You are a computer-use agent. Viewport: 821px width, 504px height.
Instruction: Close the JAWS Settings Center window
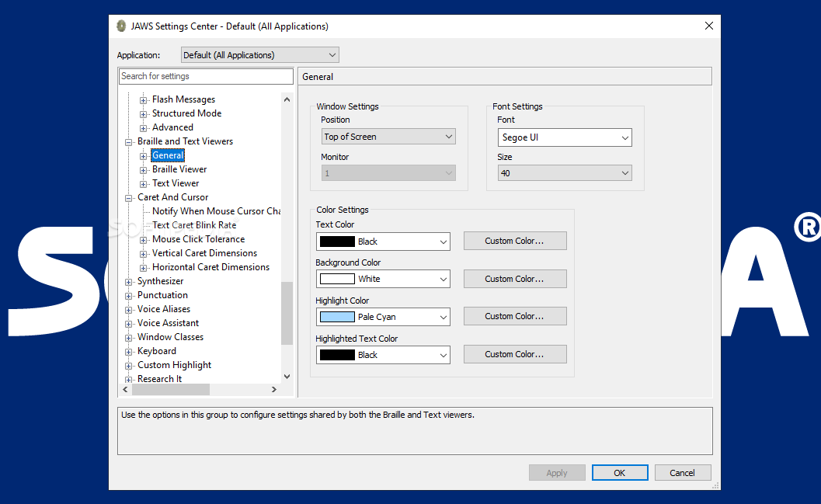(x=709, y=26)
